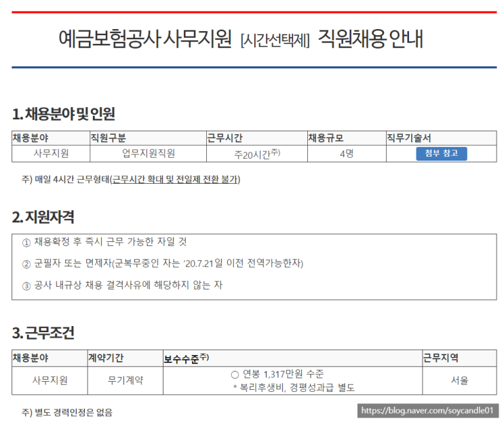Click the 복리후생비, 경평성과급 별도 note
Image resolution: width=504 pixels, height=423 pixels.
(294, 388)
